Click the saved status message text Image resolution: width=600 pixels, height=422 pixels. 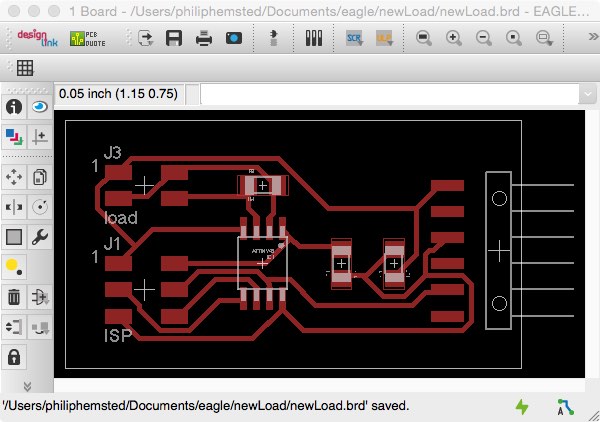point(206,406)
